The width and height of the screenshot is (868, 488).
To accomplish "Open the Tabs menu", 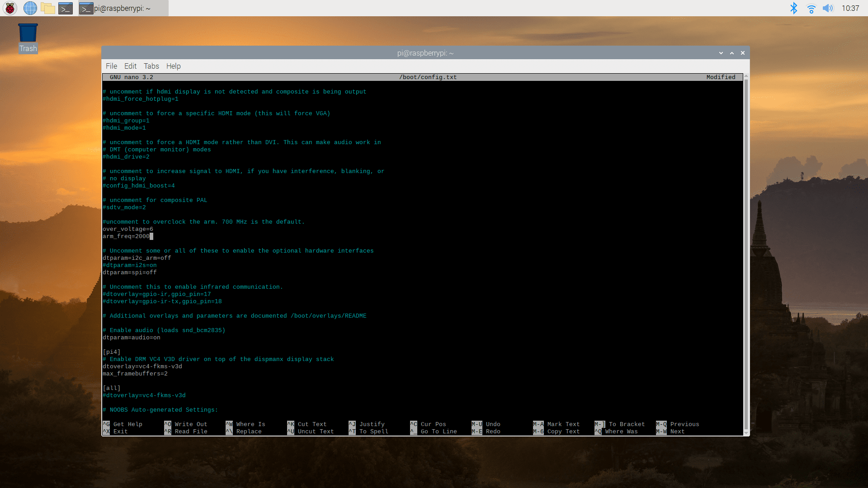I will (x=151, y=66).
